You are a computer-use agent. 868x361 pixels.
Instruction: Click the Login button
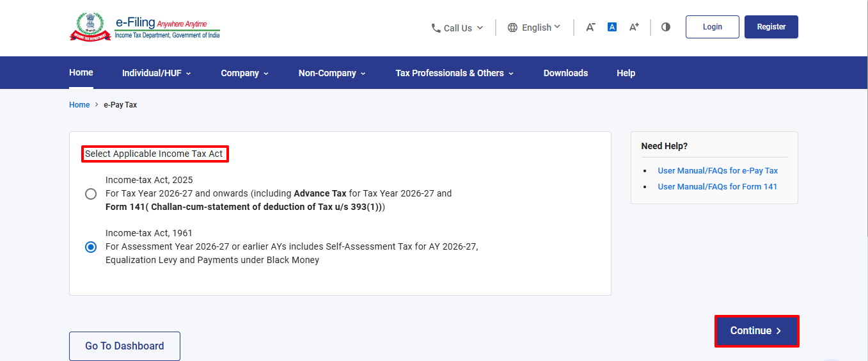(713, 27)
